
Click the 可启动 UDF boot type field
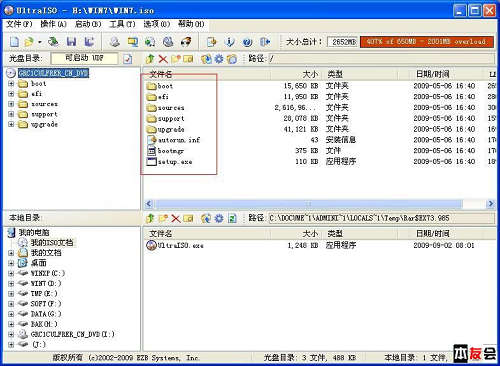pyautogui.click(x=84, y=58)
